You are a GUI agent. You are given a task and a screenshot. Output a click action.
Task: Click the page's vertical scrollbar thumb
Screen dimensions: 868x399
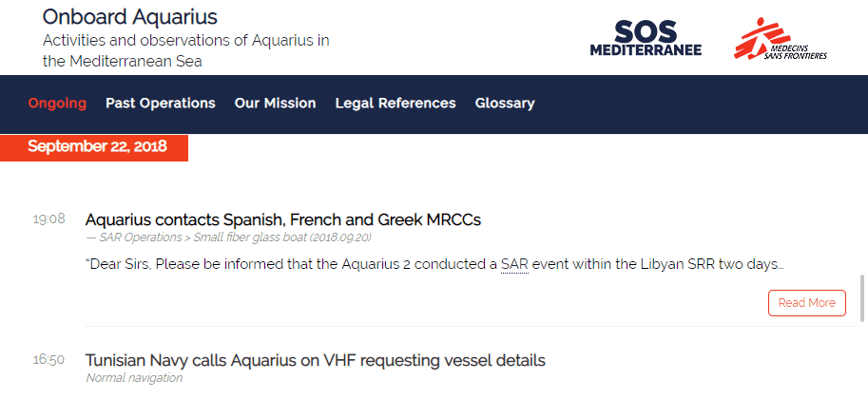861,298
